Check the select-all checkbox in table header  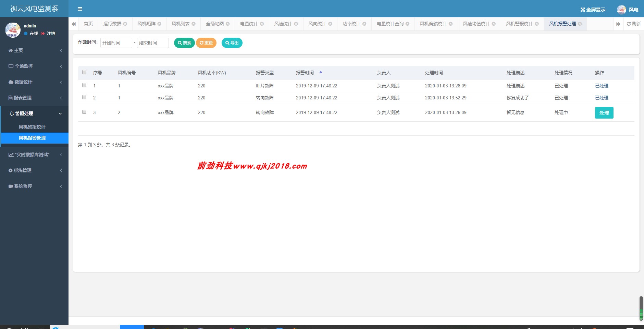pyautogui.click(x=85, y=72)
